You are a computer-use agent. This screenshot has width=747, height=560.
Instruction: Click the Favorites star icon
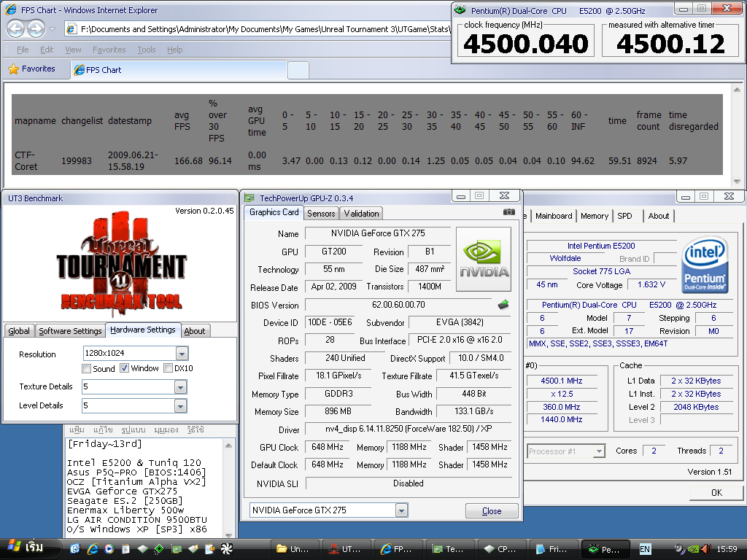click(14, 69)
